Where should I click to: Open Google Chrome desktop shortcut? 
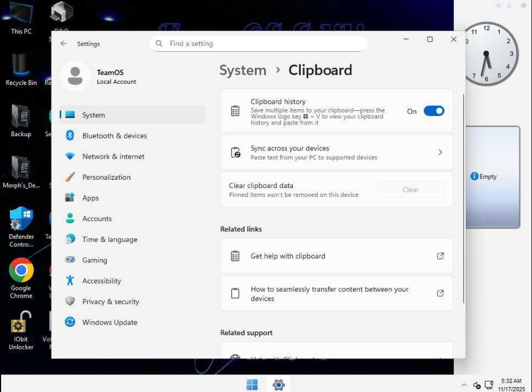pos(21,271)
